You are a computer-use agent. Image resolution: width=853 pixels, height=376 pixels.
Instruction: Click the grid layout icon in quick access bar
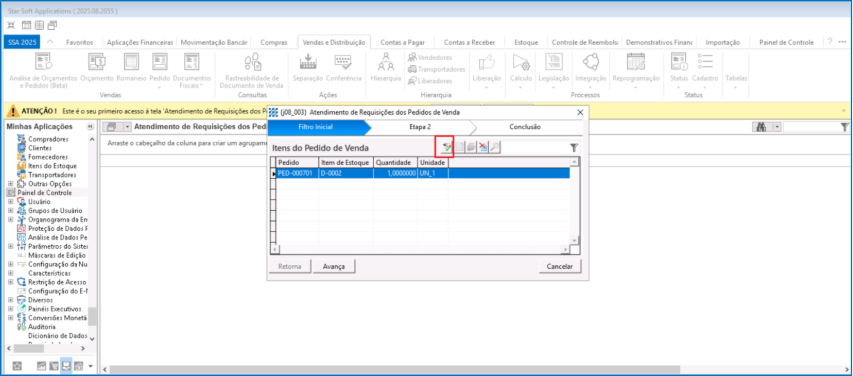click(x=39, y=25)
